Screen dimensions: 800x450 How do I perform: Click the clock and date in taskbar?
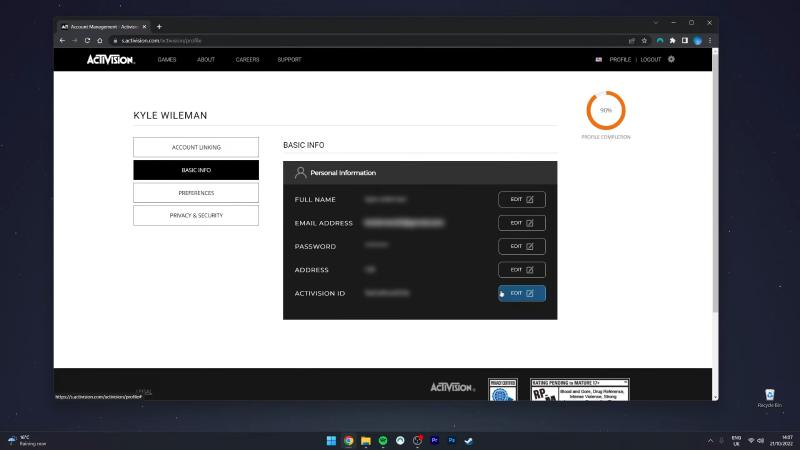click(x=781, y=440)
